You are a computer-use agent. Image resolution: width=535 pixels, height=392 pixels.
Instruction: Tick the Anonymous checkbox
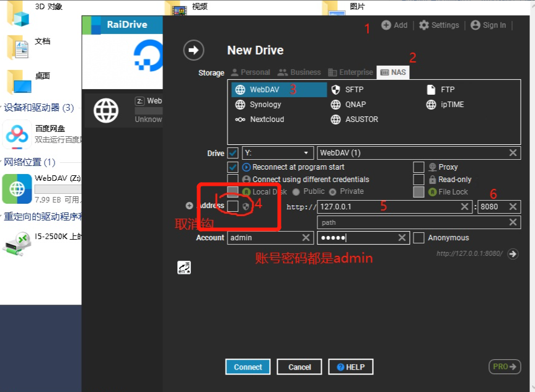click(418, 238)
